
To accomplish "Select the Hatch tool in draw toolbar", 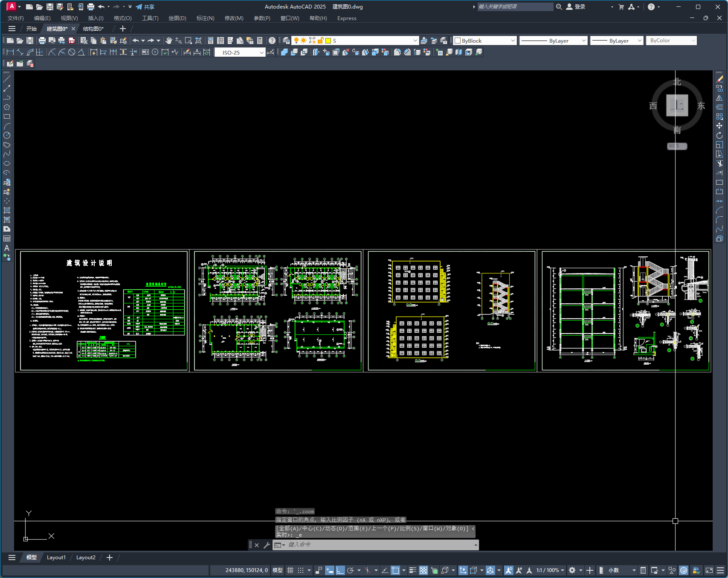I will click(x=7, y=210).
